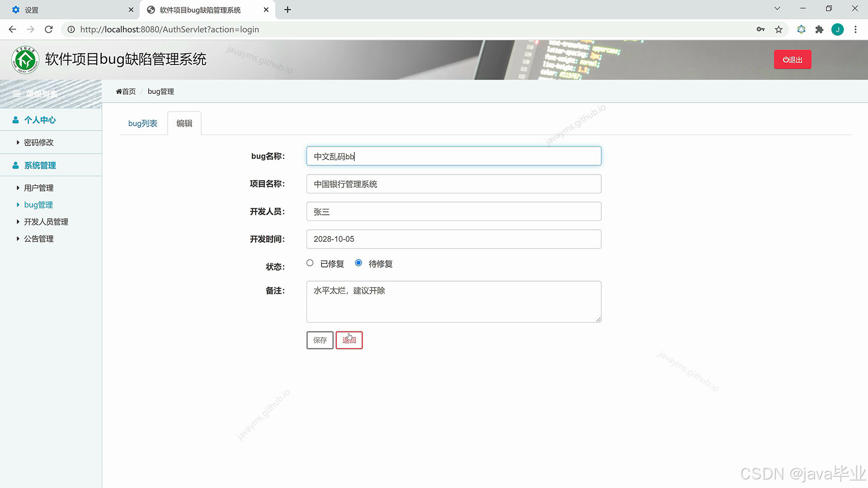Click the 系统管理 user icon
Image resolution: width=868 pixels, height=488 pixels.
pos(16,165)
